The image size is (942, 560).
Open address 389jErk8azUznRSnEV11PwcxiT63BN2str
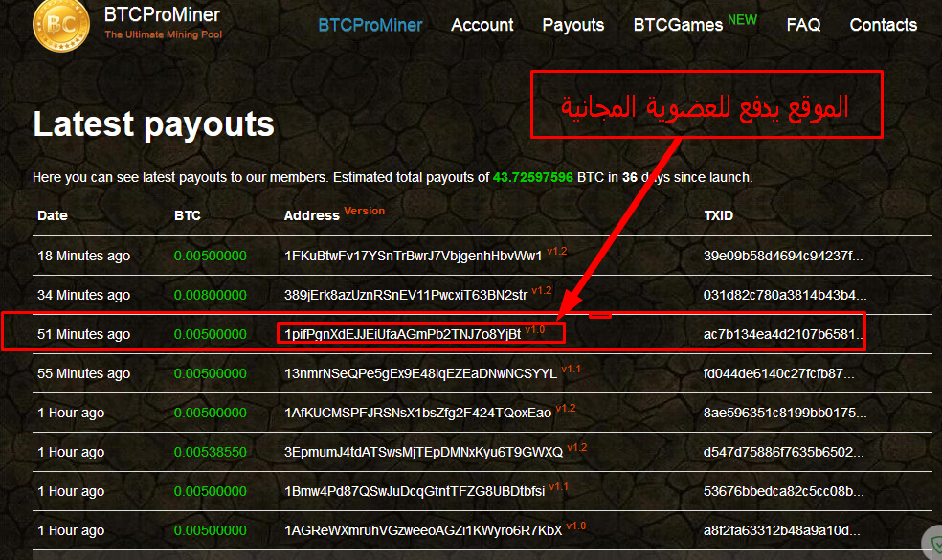406,295
